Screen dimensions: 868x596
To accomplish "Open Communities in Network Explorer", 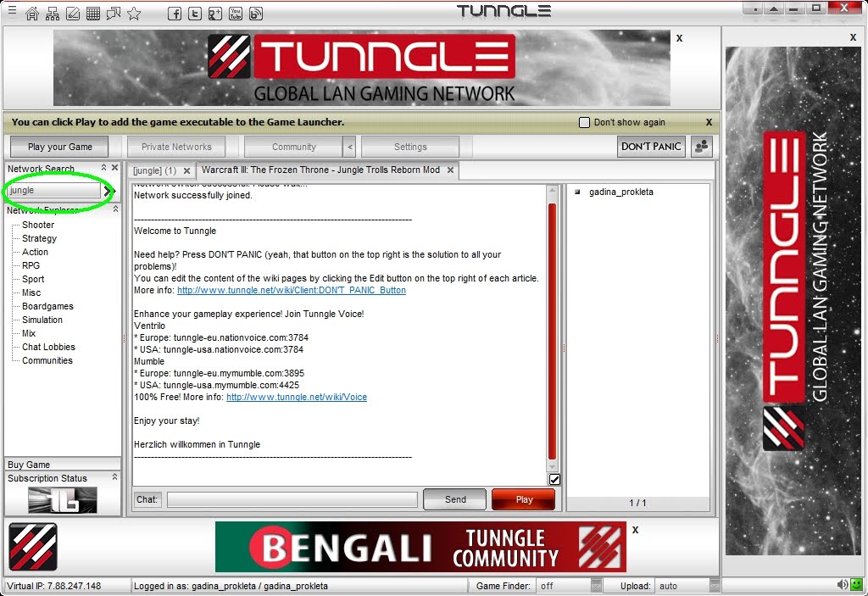I will click(47, 360).
